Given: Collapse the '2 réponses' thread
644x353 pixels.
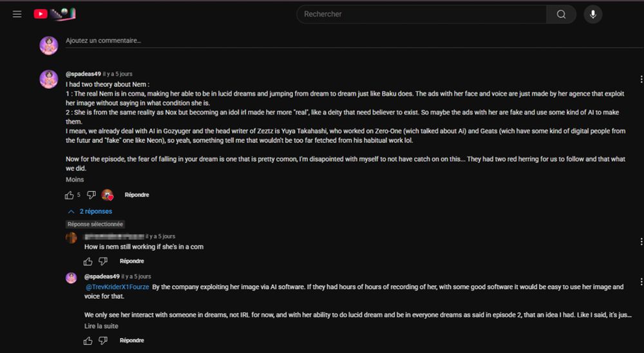Looking at the screenshot, I should (90, 211).
